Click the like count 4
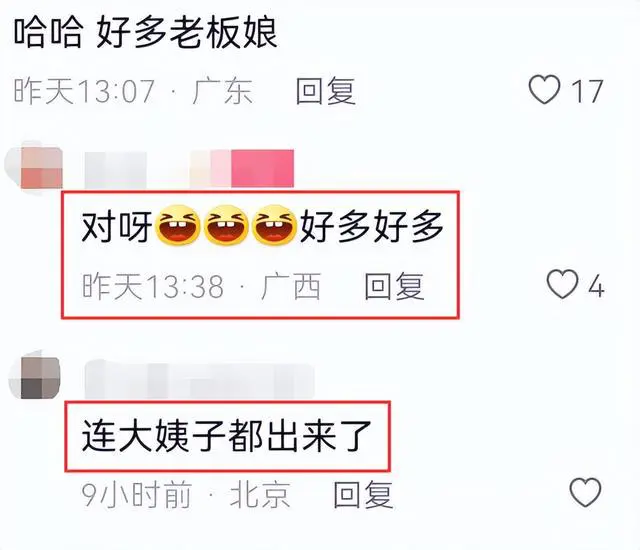The height and width of the screenshot is (550, 640). tap(596, 286)
